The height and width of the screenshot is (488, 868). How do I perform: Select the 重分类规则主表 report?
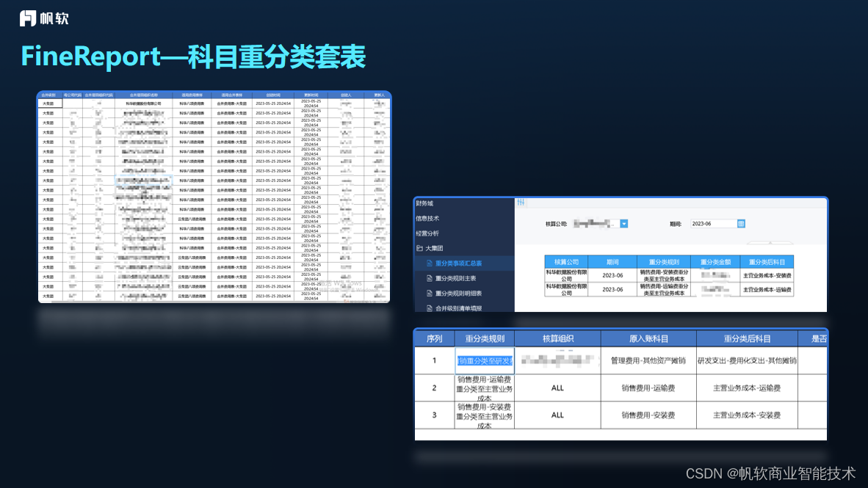pos(455,278)
